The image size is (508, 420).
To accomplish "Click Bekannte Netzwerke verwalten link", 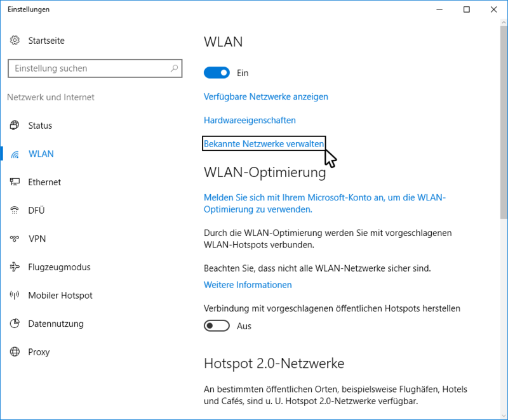I will [x=264, y=143].
